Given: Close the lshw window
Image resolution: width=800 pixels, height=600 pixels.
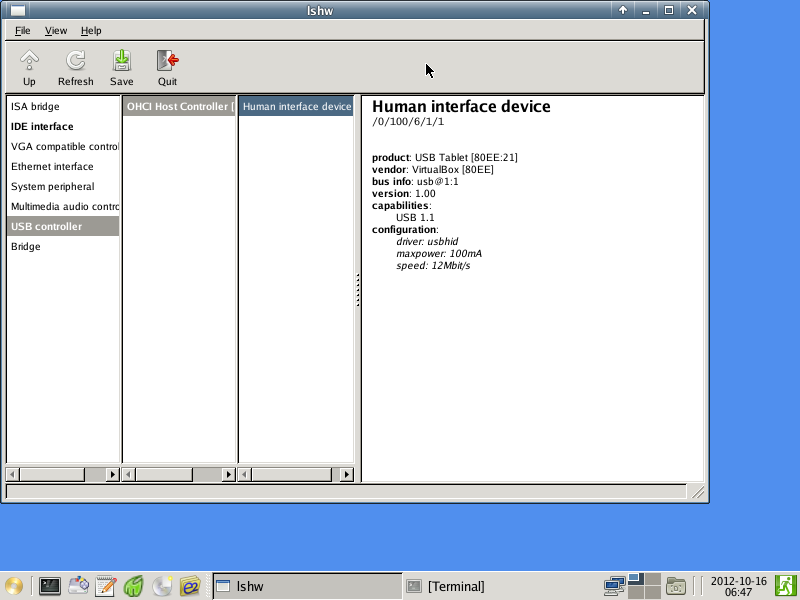Looking at the screenshot, I should pos(692,10).
